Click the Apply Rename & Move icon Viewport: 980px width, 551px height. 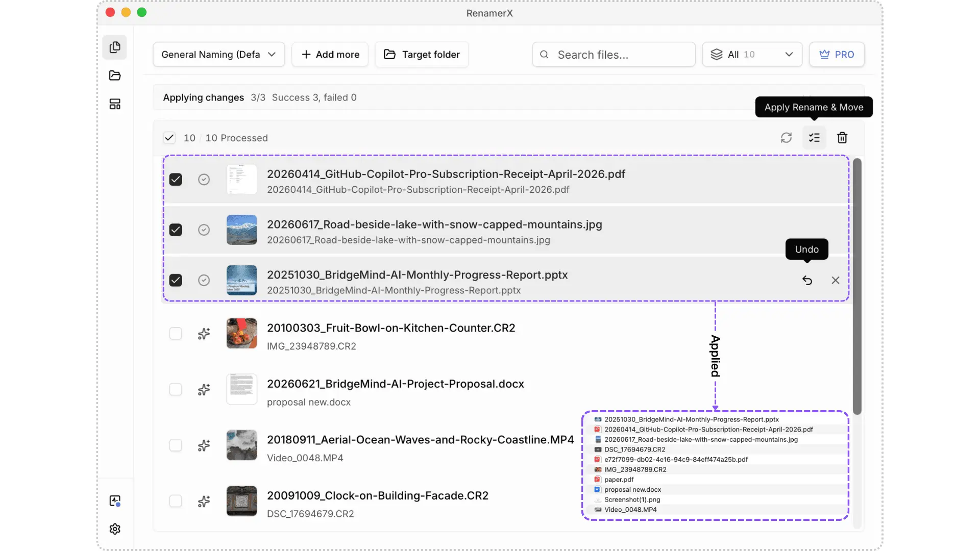coord(814,138)
